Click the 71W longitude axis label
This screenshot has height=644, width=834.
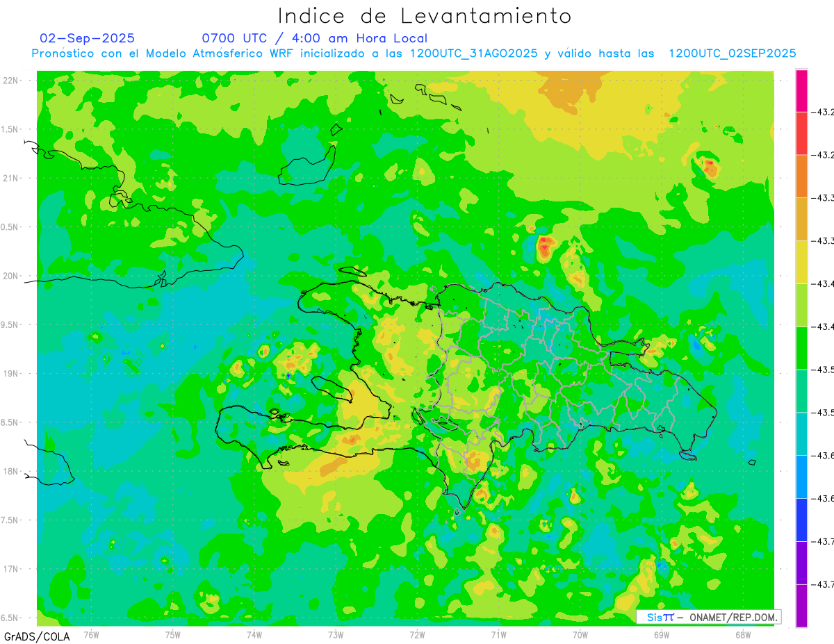click(x=498, y=634)
